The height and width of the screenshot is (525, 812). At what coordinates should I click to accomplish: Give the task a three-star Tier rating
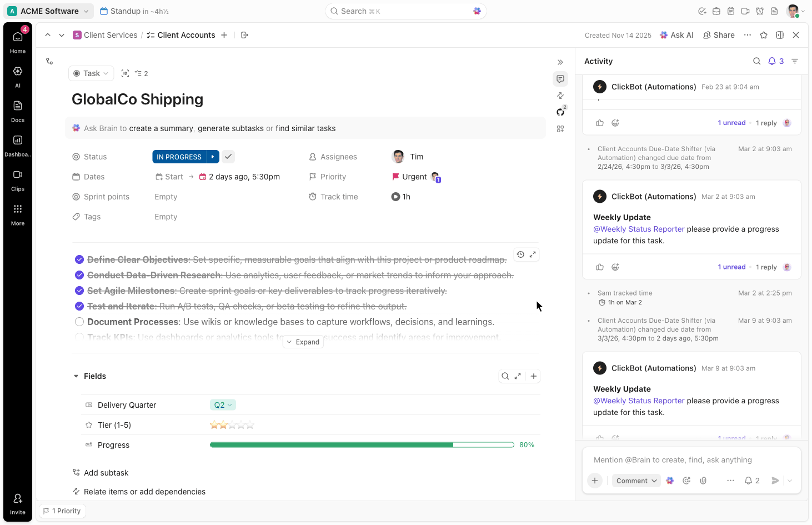point(233,424)
